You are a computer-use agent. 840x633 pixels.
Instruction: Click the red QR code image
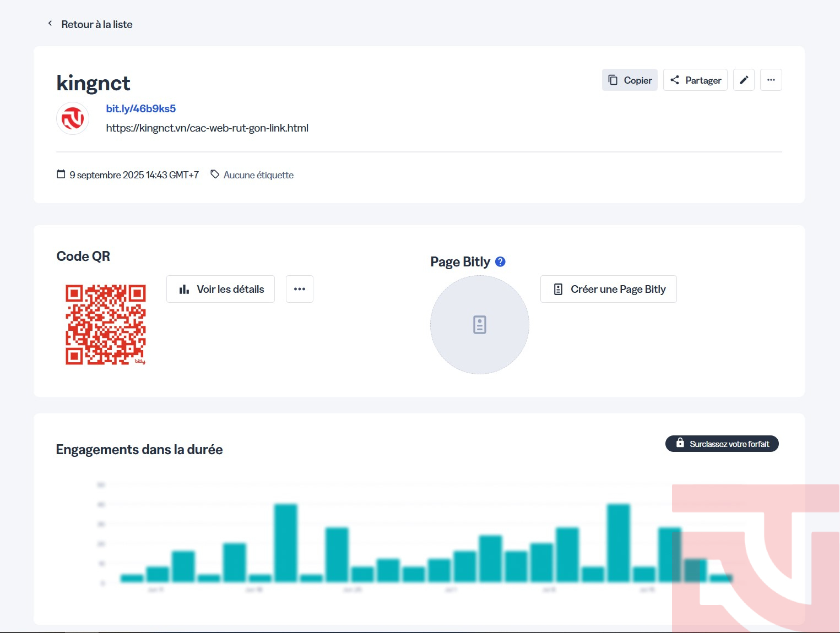pyautogui.click(x=106, y=324)
